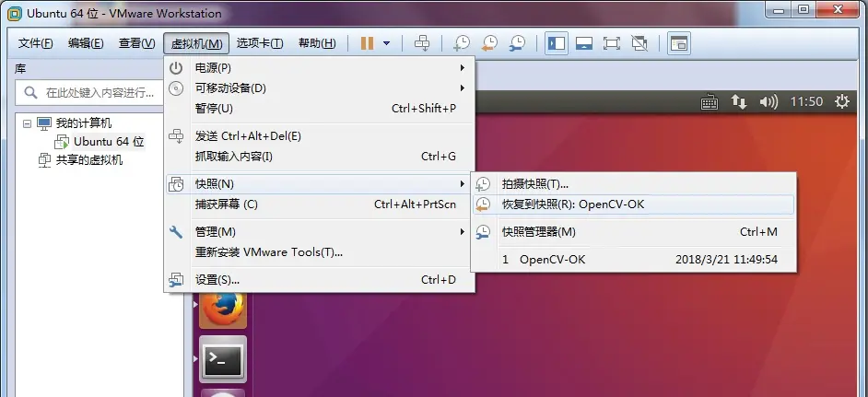
Task: Click the disc icon beside 可移动设备(D)
Action: pyautogui.click(x=176, y=88)
